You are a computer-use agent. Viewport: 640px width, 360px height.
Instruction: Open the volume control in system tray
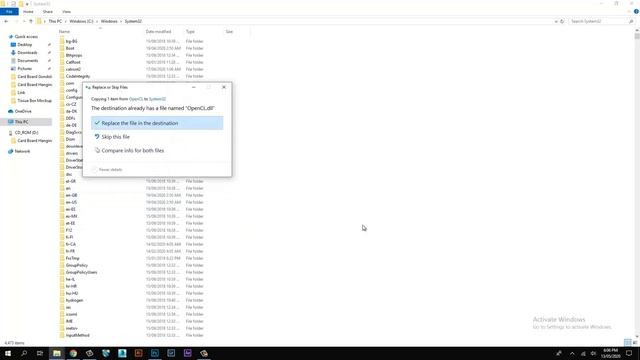click(593, 353)
